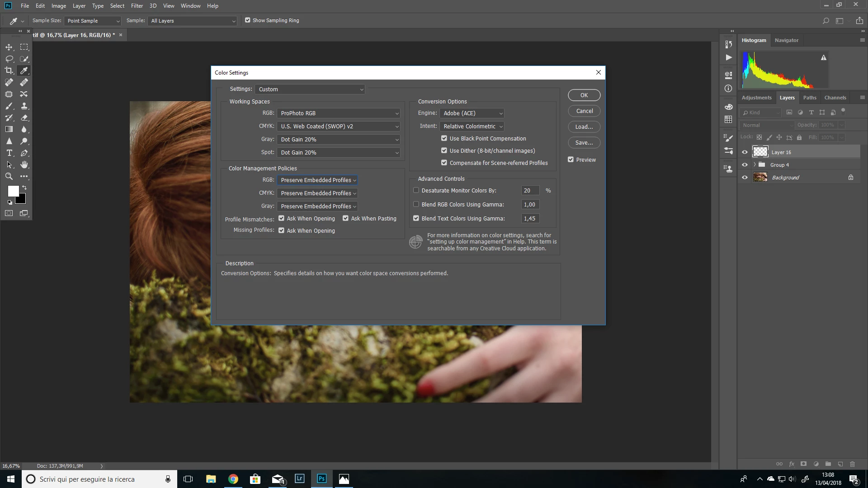This screenshot has height=488, width=868.
Task: Click the OK button
Action: (x=584, y=95)
